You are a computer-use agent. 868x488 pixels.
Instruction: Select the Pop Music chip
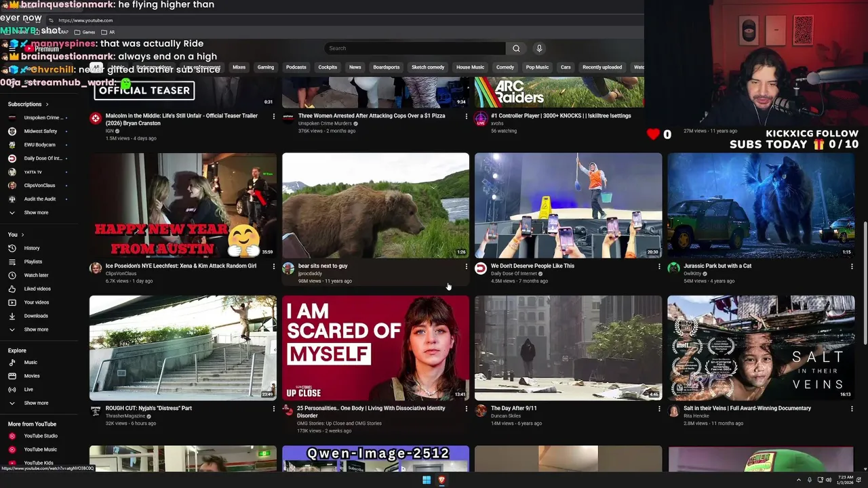[x=538, y=67]
